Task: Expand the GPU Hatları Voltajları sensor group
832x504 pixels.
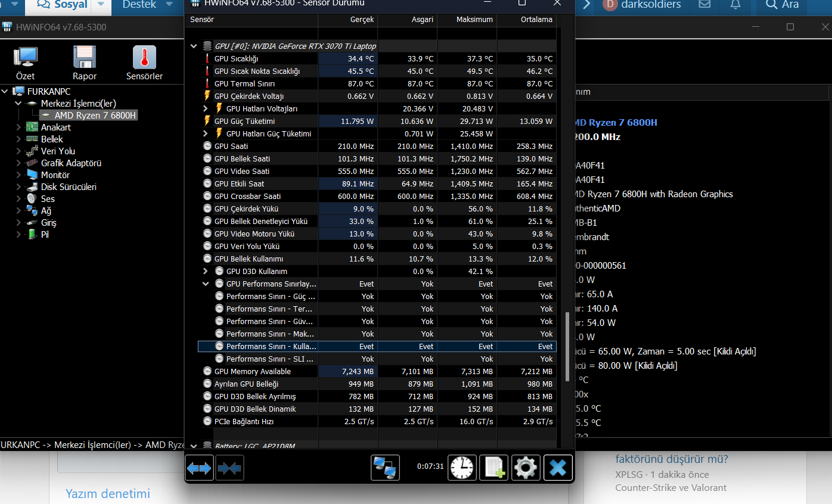Action: [x=206, y=108]
